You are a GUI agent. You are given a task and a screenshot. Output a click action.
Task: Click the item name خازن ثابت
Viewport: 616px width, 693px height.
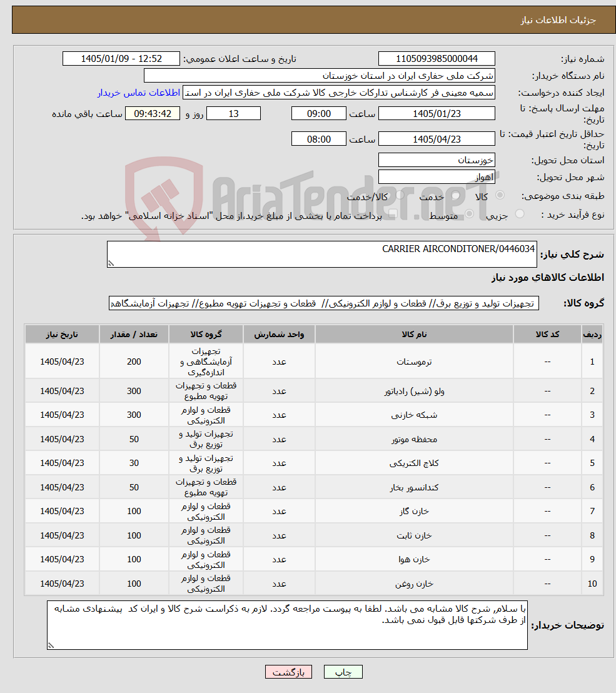(x=414, y=535)
